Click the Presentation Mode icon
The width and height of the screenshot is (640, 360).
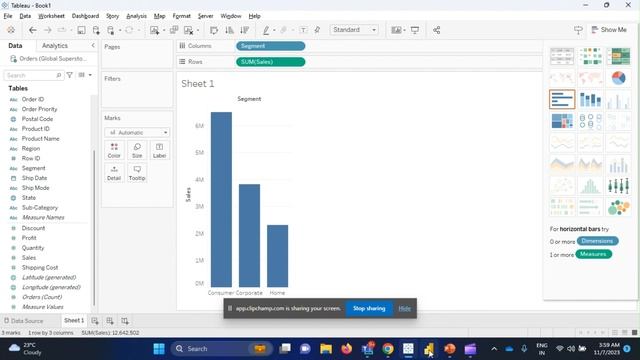[415, 30]
